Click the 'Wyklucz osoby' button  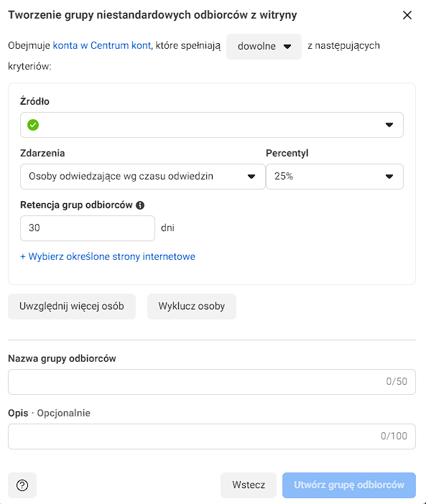pos(192,307)
